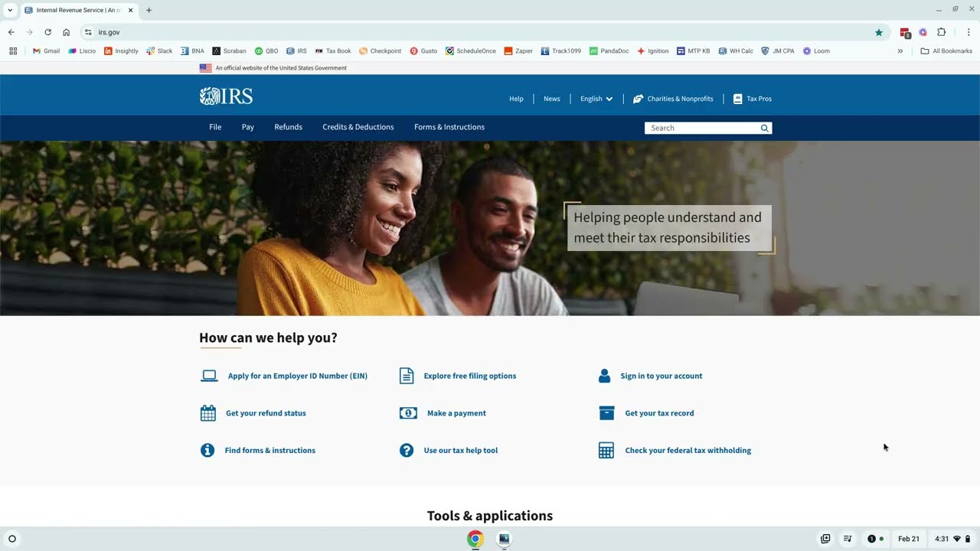Show hidden bookmarks with double chevron

pos(900,51)
